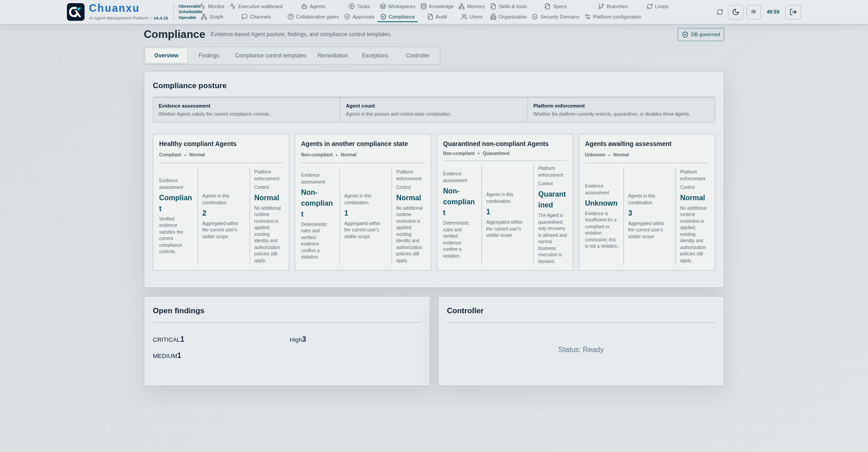Viewport: 868px width, 452px height.
Task: Switch language with the 中 button
Action: (754, 12)
